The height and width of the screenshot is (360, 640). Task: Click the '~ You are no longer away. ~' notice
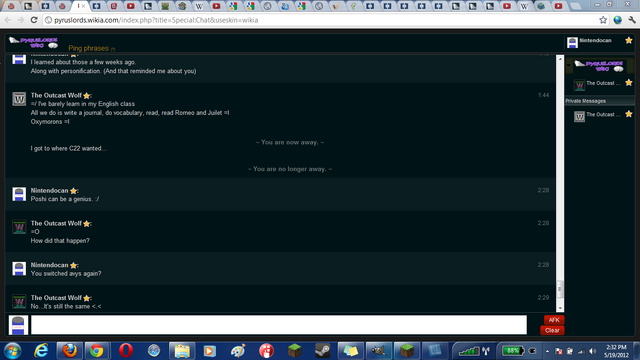pyautogui.click(x=290, y=169)
